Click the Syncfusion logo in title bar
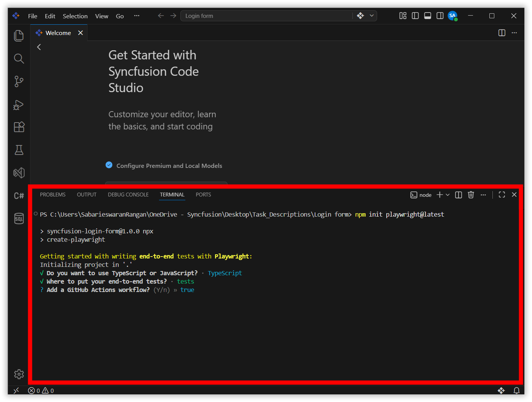The height and width of the screenshot is (402, 532). tap(16, 16)
